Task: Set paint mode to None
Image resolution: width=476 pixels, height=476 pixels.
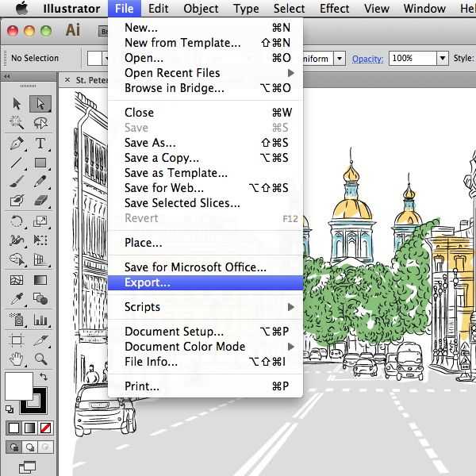Action: click(x=45, y=428)
